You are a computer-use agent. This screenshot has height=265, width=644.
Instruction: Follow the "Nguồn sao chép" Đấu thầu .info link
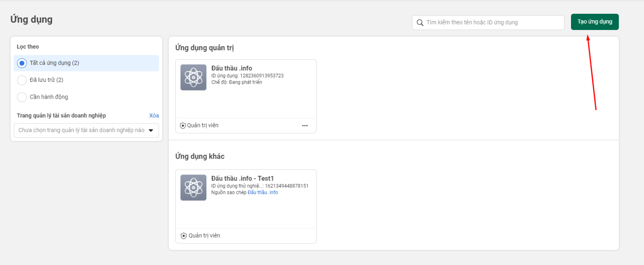pyautogui.click(x=262, y=193)
